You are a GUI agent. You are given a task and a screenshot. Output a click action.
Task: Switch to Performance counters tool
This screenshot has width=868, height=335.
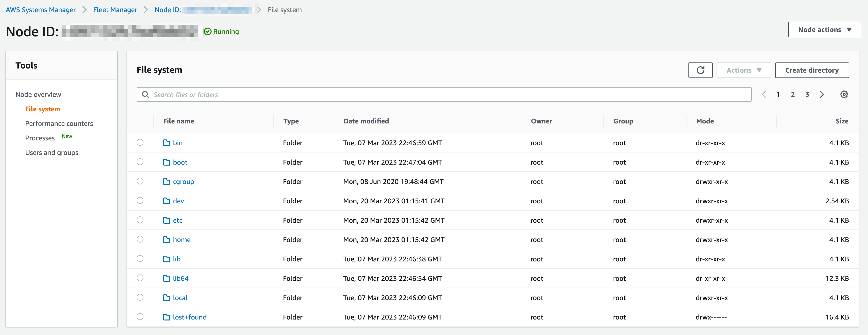[x=59, y=123]
